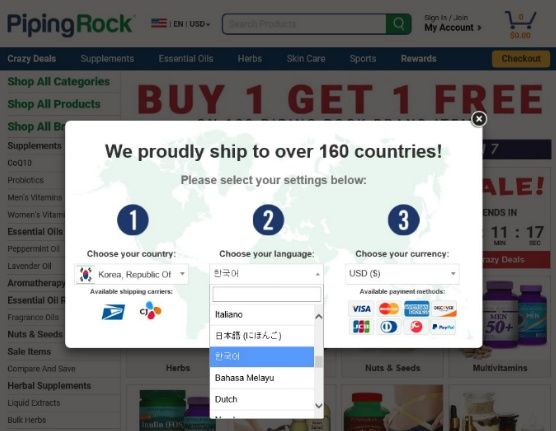
Task: Click the Visa payment icon
Action: [x=361, y=309]
